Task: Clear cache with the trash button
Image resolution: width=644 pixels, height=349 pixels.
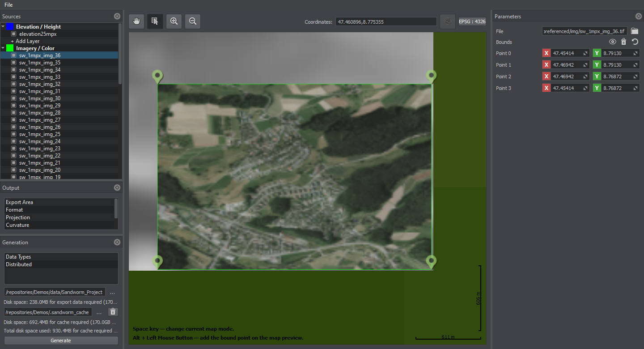Action: click(114, 312)
